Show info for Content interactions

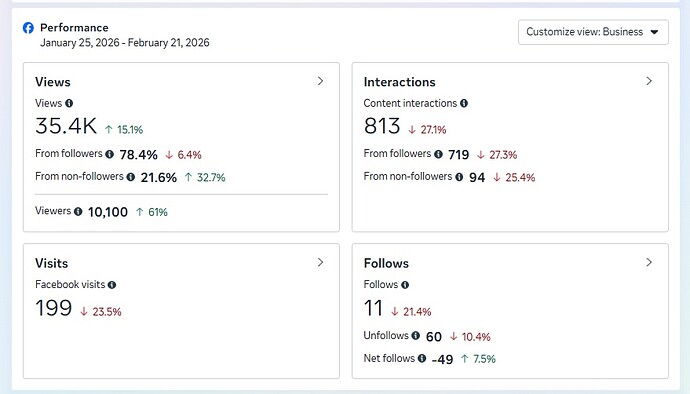464,103
